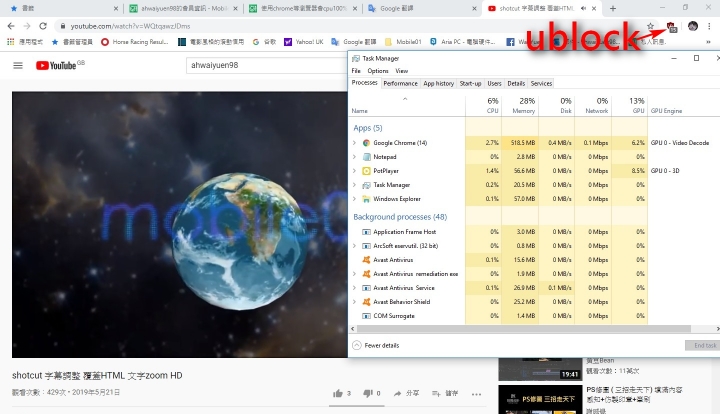Open the Mobile01 bookmark folder
720x414 pixels.
tap(403, 42)
